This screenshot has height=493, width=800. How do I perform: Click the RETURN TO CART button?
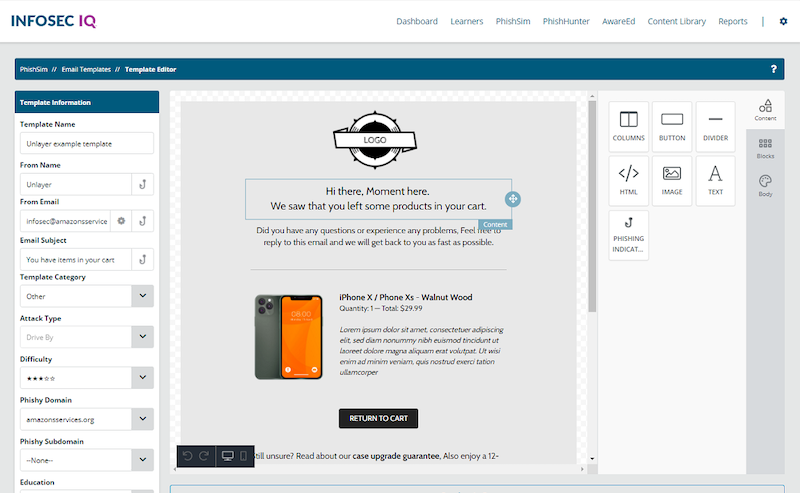coord(378,418)
